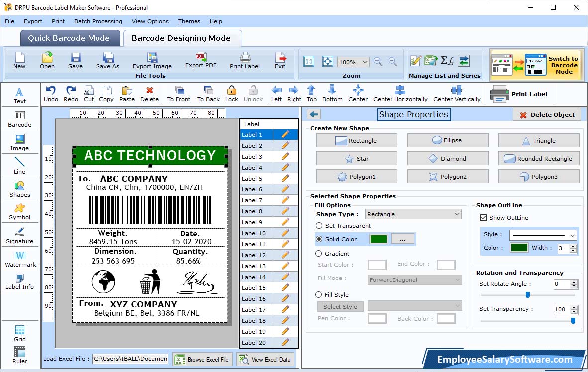The image size is (588, 372).
Task: Click Delete Object button
Action: [547, 115]
